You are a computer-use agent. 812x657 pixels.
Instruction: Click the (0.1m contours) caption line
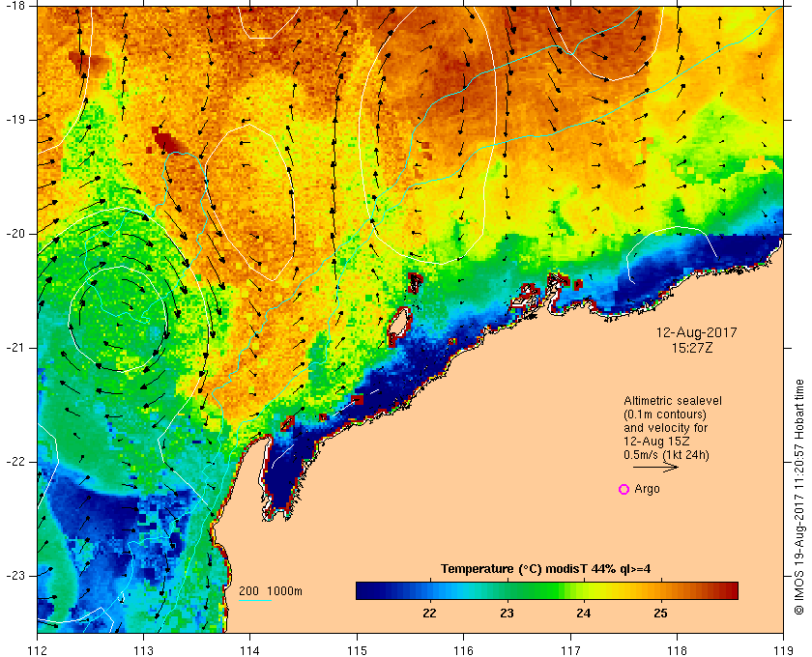coord(665,414)
